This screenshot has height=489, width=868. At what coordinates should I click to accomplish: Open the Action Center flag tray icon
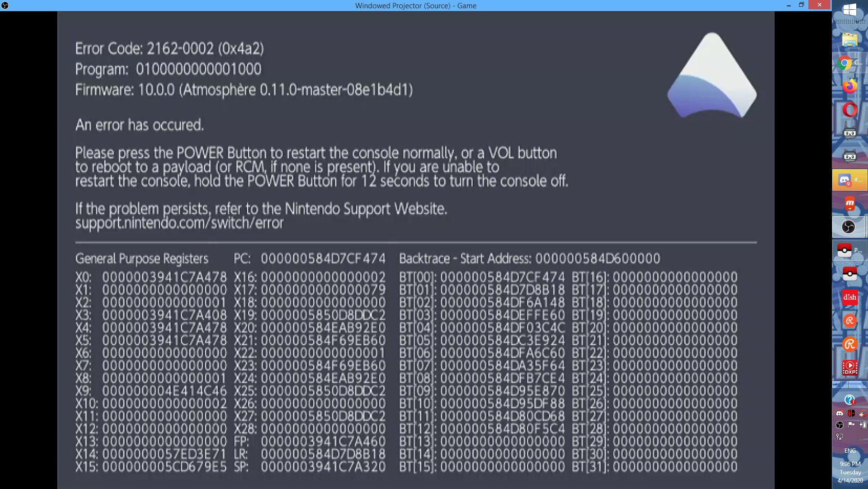(x=851, y=425)
